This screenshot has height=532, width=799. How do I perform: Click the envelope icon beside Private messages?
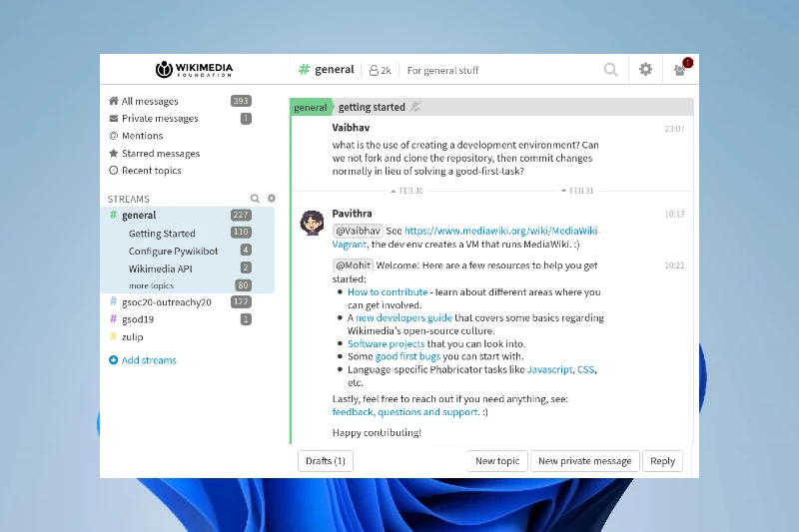pos(114,118)
